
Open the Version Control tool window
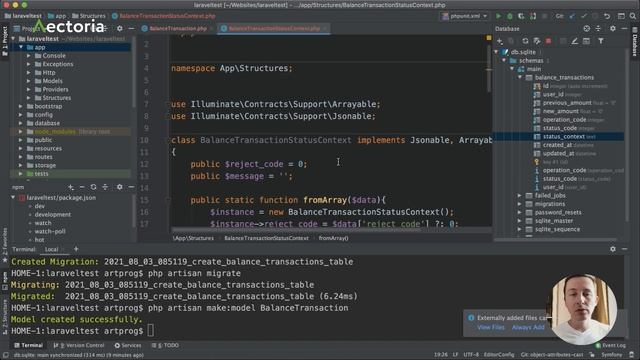coord(79,345)
